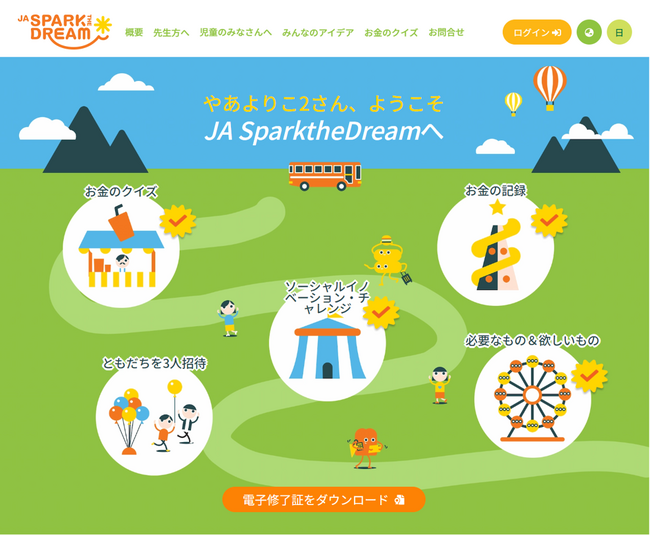This screenshot has width=650, height=537.
Task: Click the large striped hot air balloon
Action: point(550,88)
